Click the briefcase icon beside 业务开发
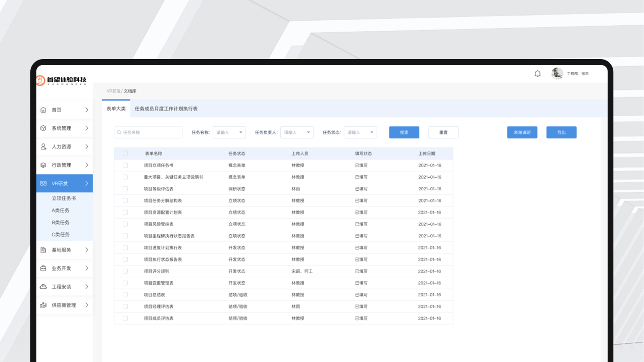 (x=43, y=269)
